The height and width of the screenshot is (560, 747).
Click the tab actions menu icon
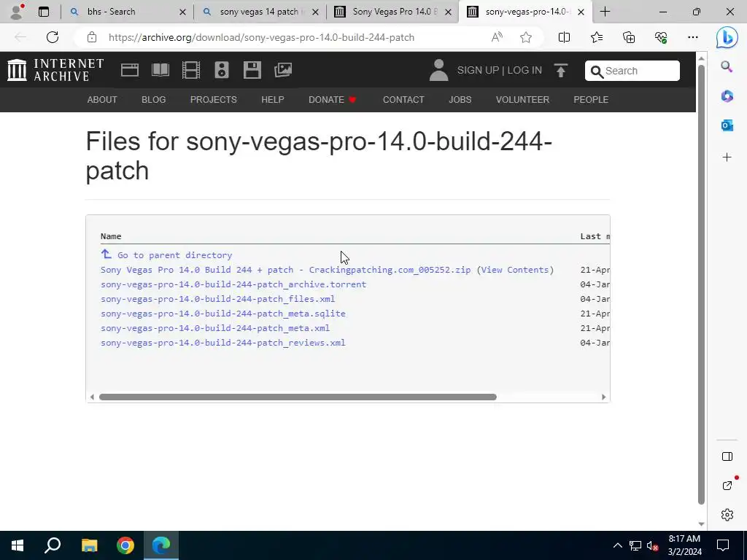44,12
